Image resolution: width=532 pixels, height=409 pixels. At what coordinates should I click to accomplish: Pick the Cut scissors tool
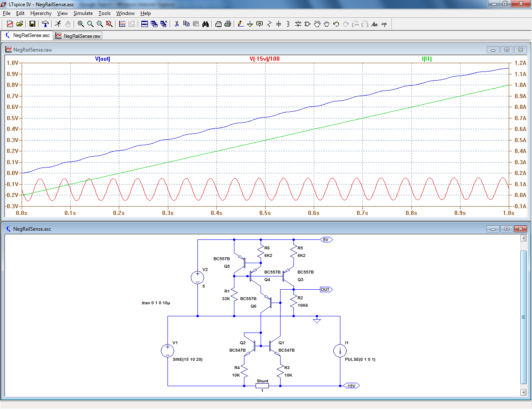pyautogui.click(x=177, y=24)
